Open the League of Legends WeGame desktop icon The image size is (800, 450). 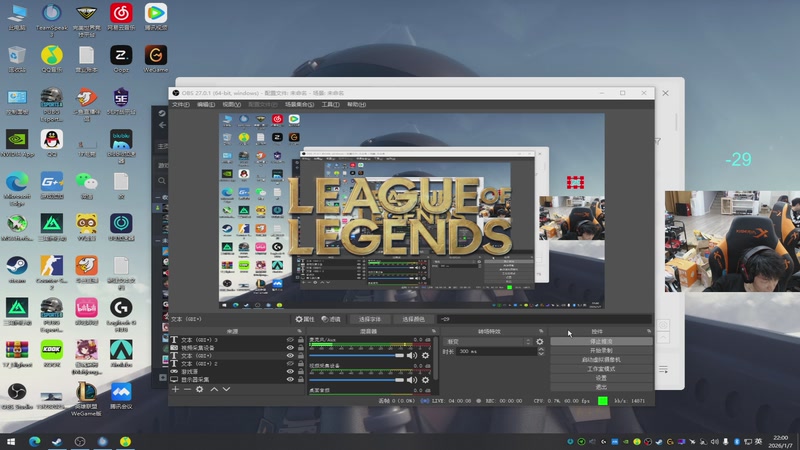coord(86,399)
